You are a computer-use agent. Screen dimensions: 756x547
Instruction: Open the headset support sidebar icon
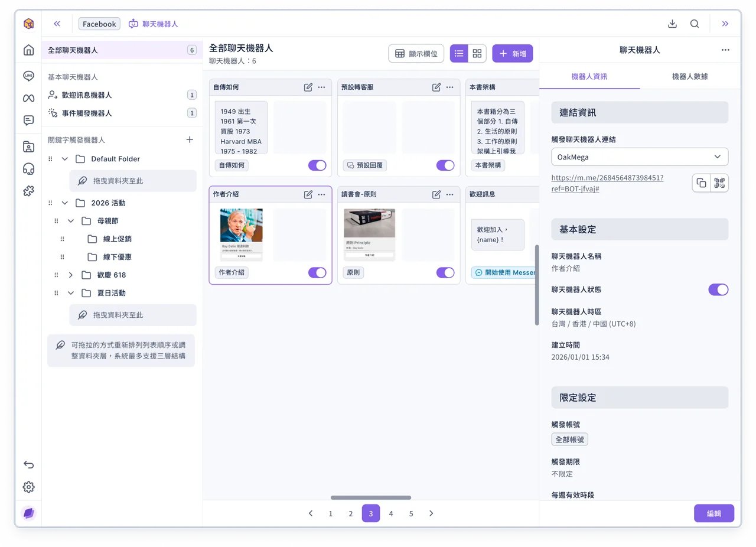point(28,169)
